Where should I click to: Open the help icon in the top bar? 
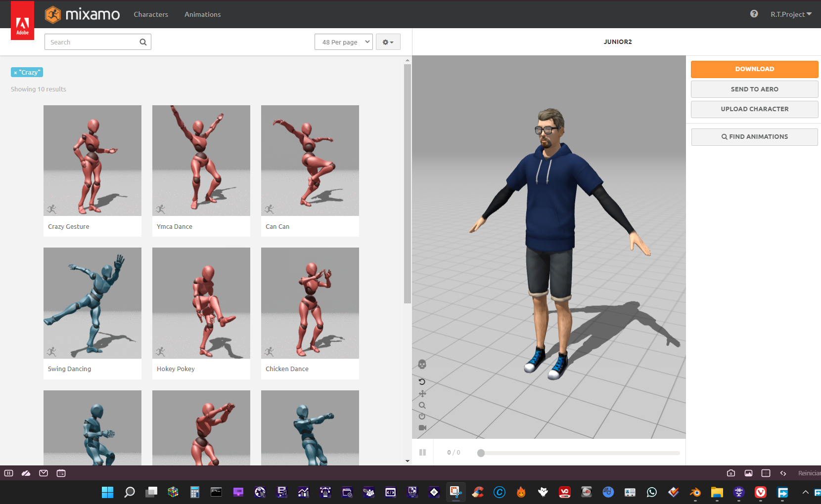pyautogui.click(x=754, y=14)
